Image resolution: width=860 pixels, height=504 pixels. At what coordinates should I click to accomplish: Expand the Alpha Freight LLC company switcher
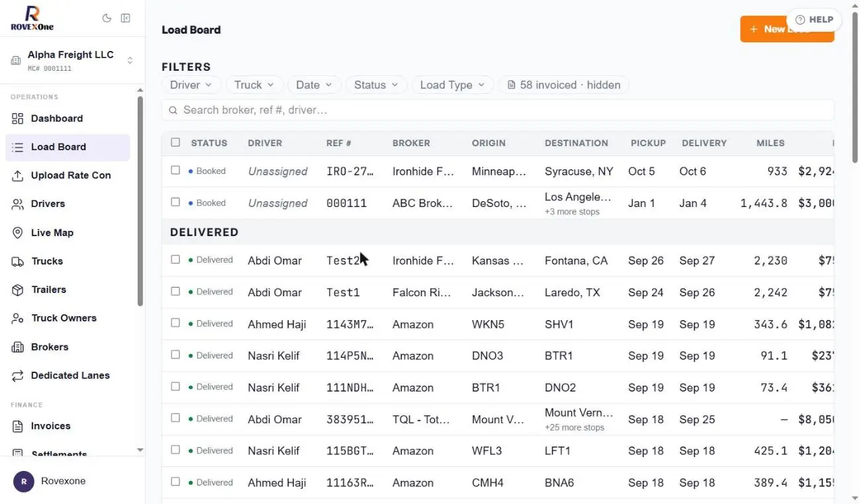72,61
